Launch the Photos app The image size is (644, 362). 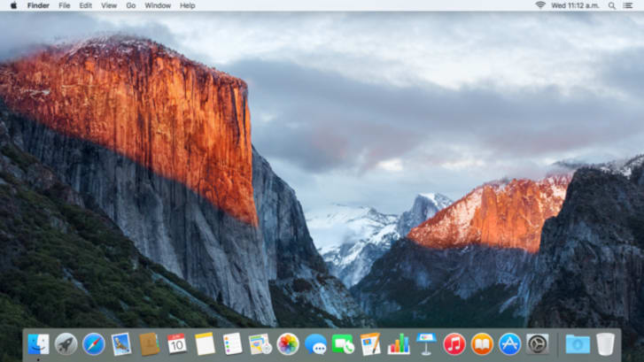point(288,344)
